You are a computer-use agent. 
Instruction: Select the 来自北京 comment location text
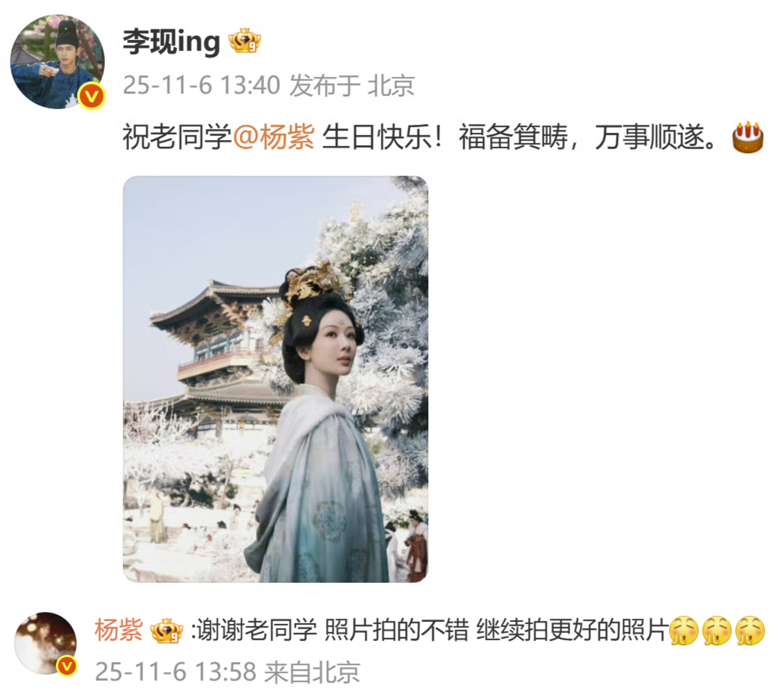[312, 672]
